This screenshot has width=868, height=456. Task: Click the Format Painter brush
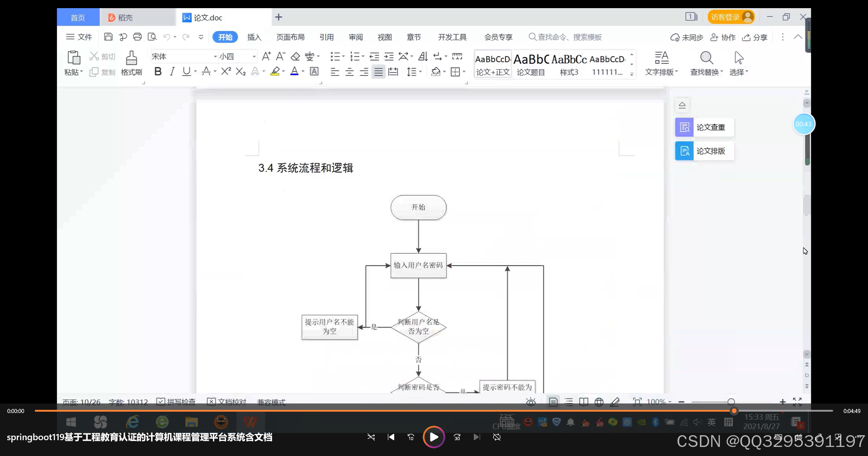coord(132,58)
